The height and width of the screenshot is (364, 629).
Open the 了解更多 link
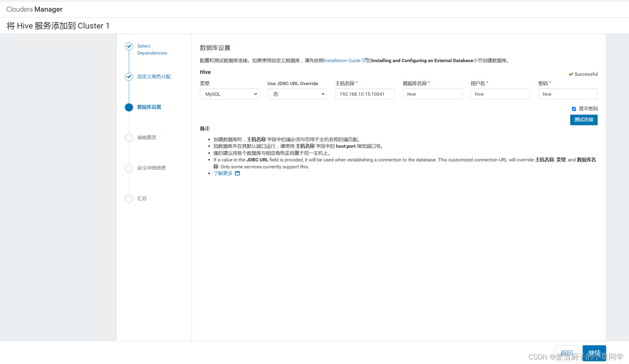click(x=223, y=173)
